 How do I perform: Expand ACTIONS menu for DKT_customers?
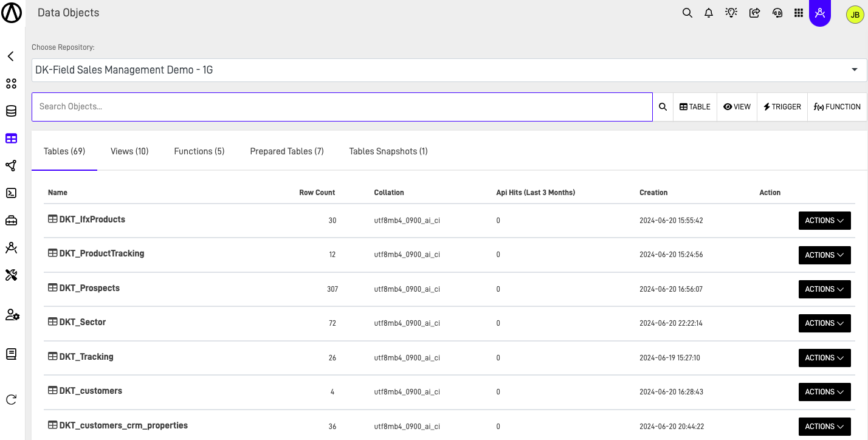824,392
